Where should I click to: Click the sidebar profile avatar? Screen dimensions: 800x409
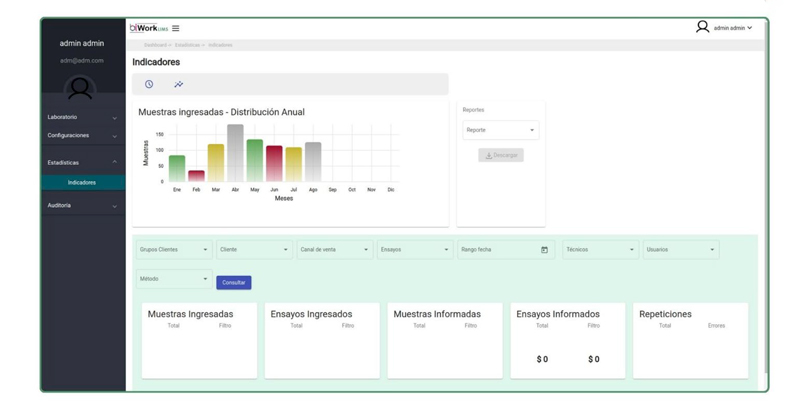point(80,88)
